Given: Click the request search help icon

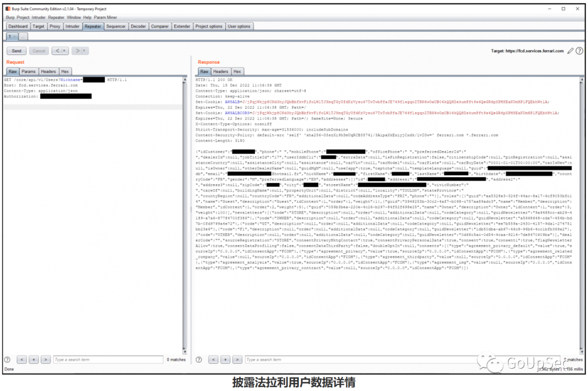Looking at the screenshot, I should tap(7, 359).
